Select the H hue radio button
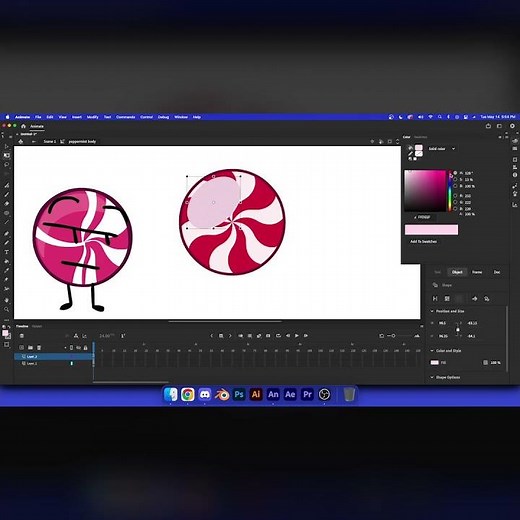 coord(455,173)
